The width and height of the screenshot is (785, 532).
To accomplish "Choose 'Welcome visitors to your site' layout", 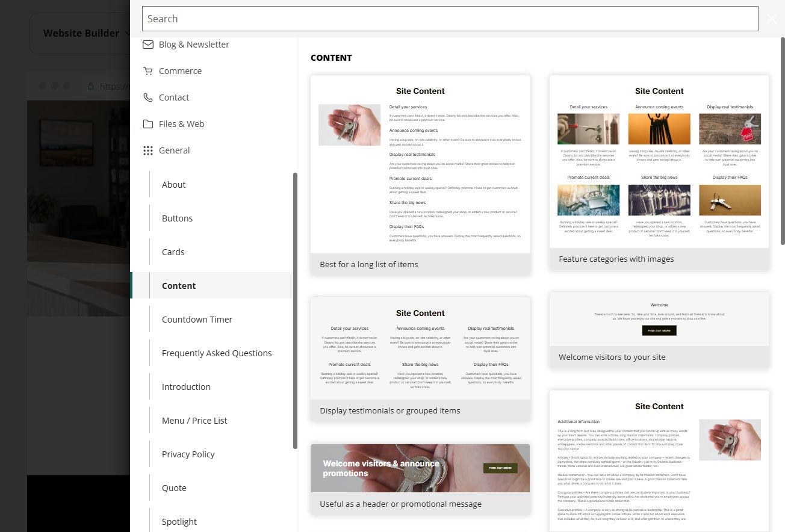I will point(659,330).
